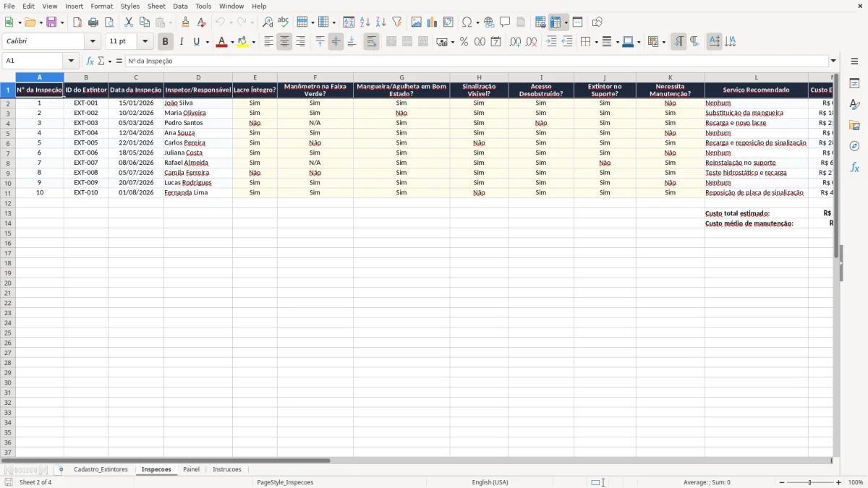Switch to the Instrucoes sheet tab
Screen dimensions: 868x488
coord(227,469)
